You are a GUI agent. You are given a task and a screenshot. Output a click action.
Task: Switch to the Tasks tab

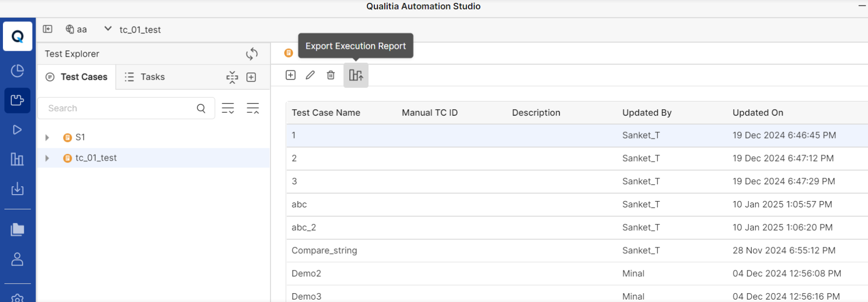tap(145, 77)
